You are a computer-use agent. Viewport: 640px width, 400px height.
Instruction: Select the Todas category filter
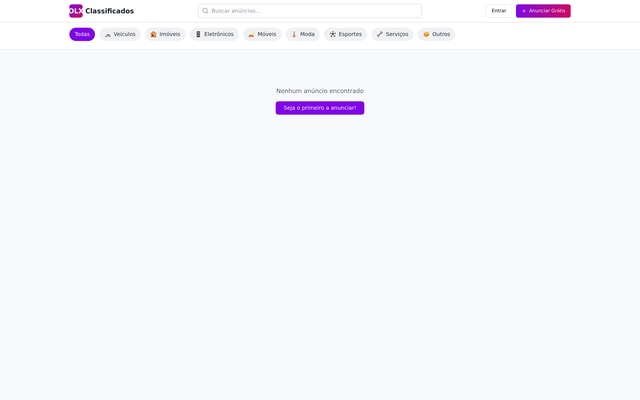(82, 34)
